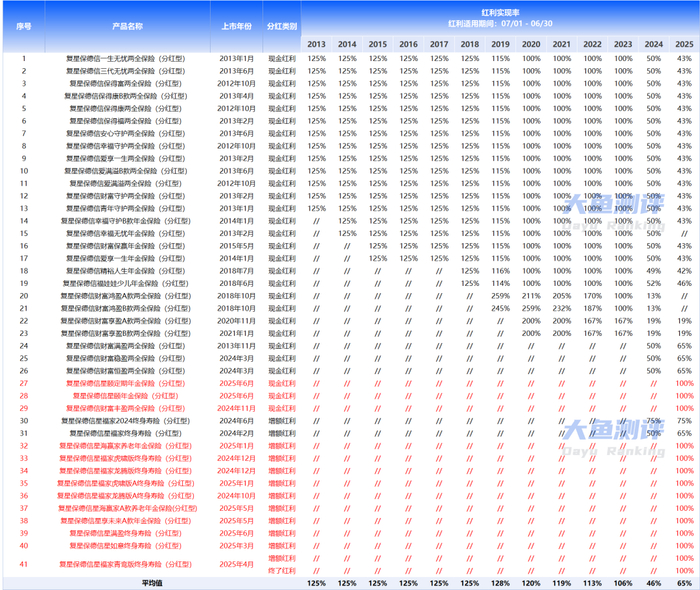Click the '106%' average value
This screenshot has width=700, height=590.
coord(623,583)
